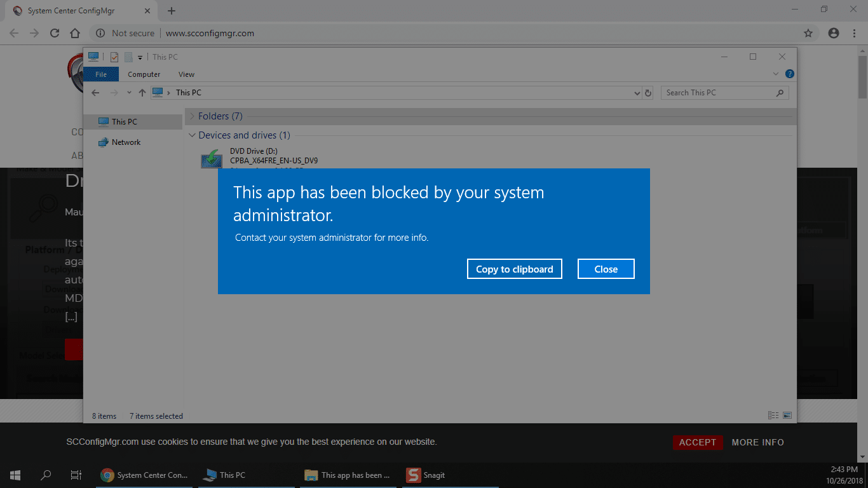Open the address bar history dropdown
868x488 pixels.
click(637, 93)
